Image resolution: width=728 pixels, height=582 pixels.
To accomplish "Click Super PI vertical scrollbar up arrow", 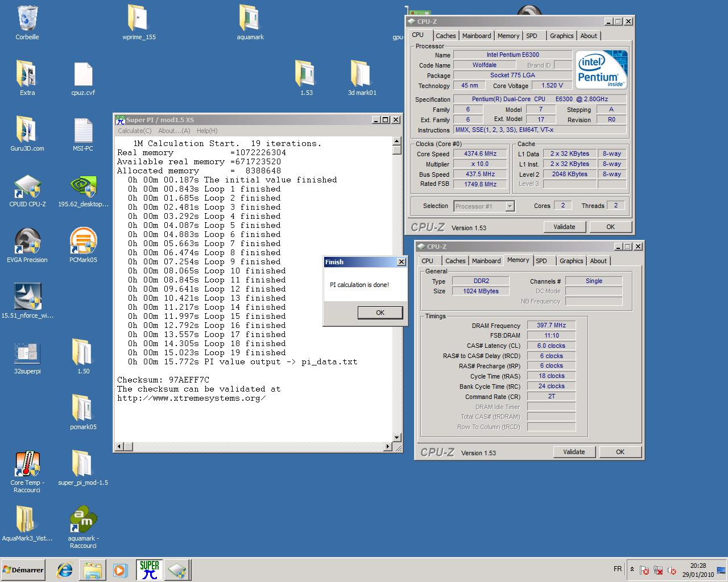I will (x=396, y=141).
